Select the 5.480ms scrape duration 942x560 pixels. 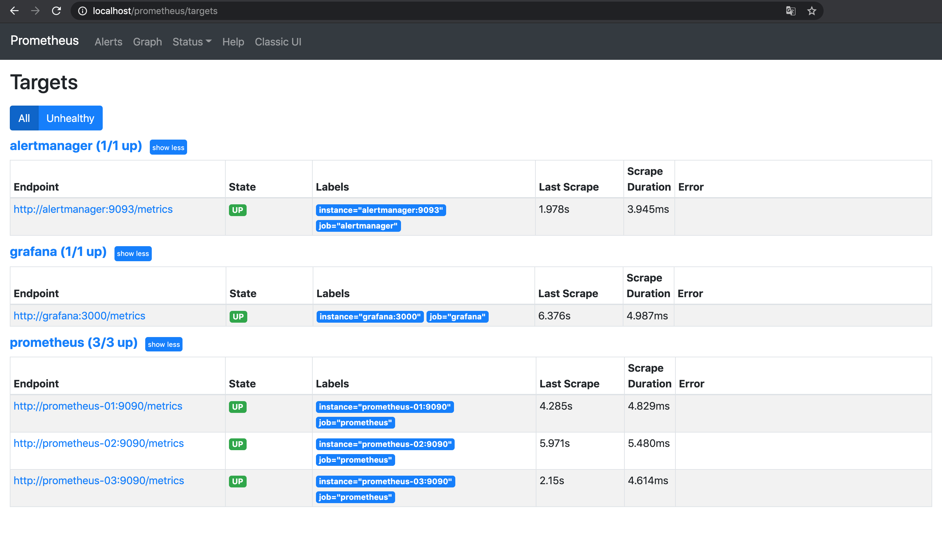(x=649, y=443)
